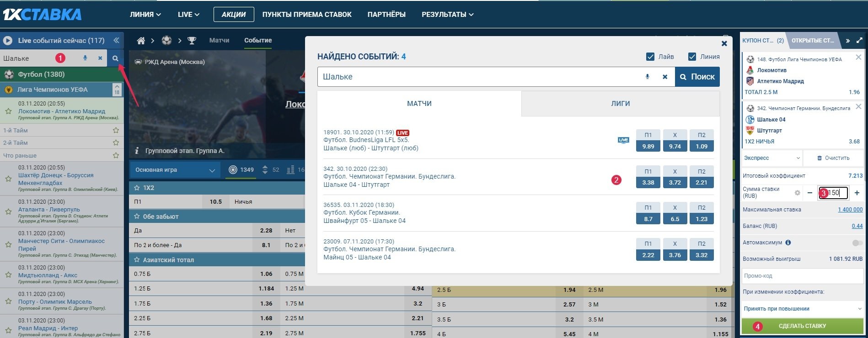
Task: Click the Промо-код input field
Action: coord(802,276)
